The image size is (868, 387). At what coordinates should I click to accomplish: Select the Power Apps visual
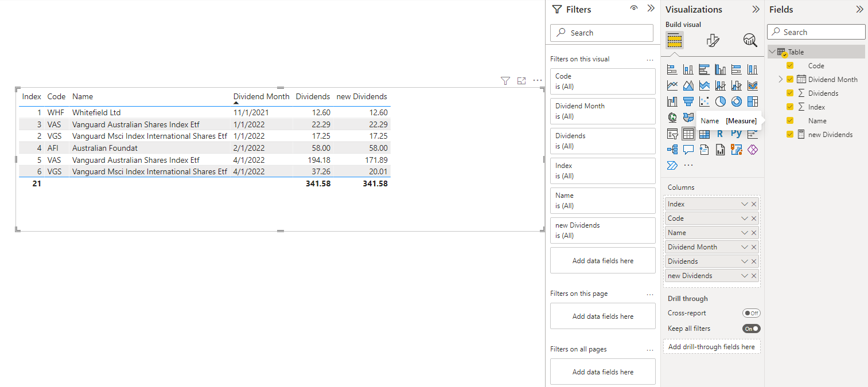(753, 150)
